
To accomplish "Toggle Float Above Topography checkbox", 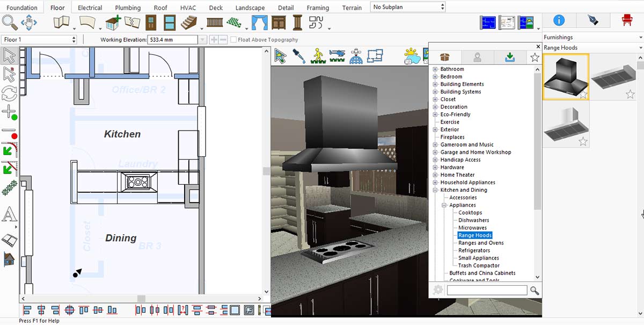I will 233,40.
